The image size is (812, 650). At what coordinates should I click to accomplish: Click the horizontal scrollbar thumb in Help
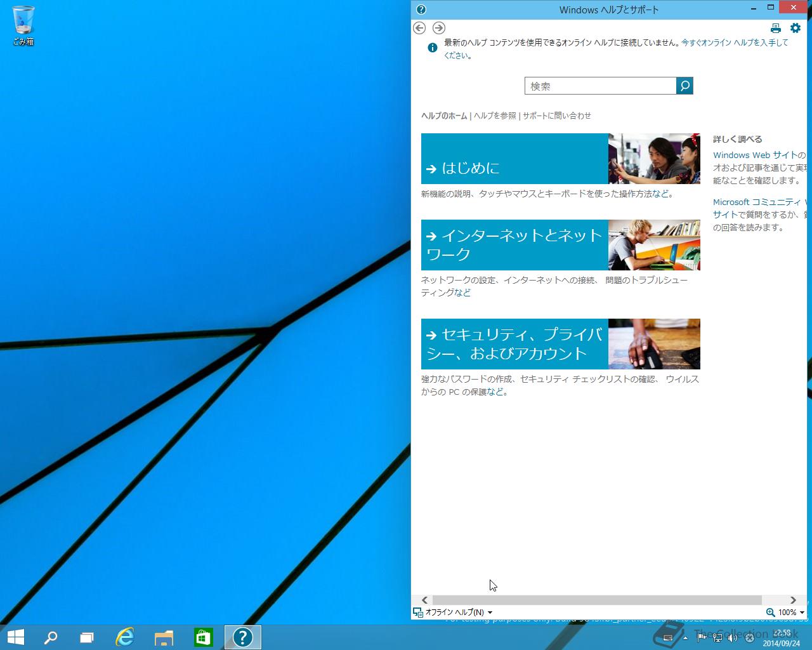pyautogui.click(x=597, y=600)
